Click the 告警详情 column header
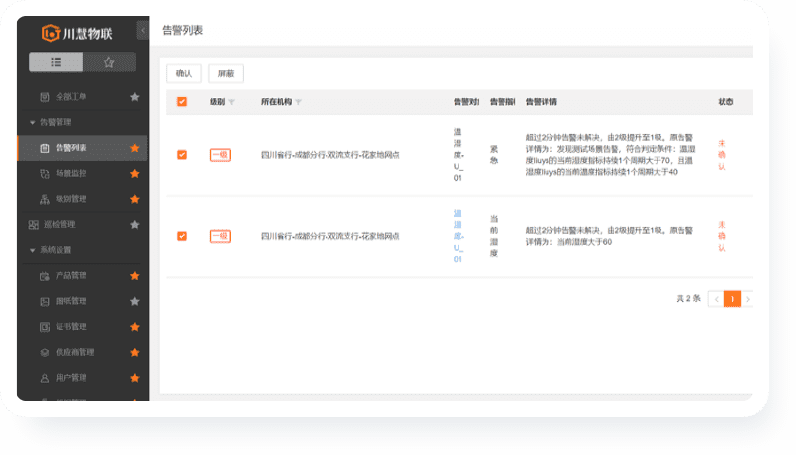Image resolution: width=796 pixels, height=455 pixels. [x=541, y=102]
